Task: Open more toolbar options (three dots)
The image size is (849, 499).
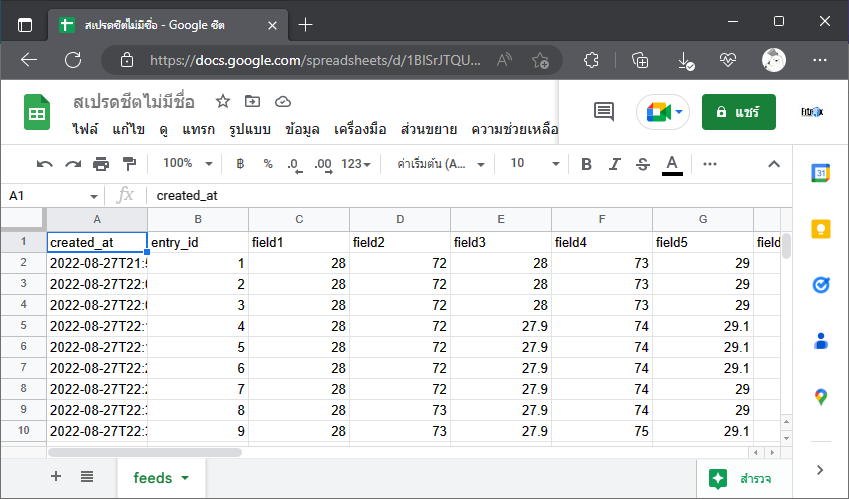Action: [709, 164]
